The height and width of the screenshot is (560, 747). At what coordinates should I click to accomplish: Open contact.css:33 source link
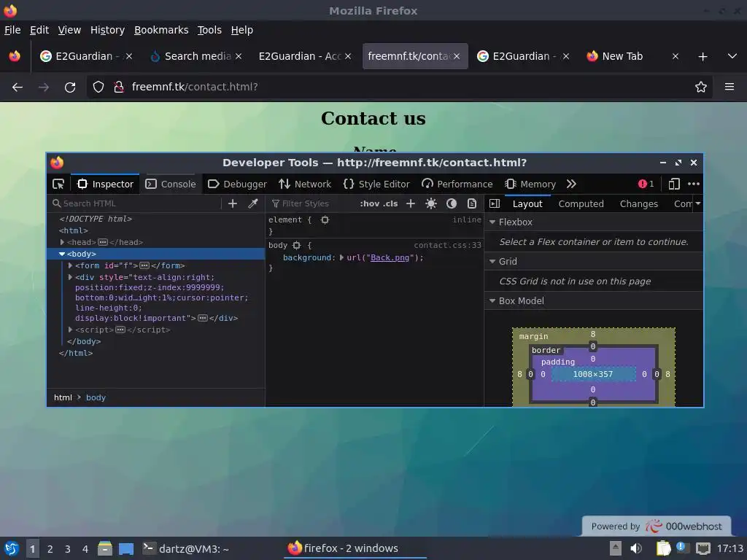pos(447,245)
